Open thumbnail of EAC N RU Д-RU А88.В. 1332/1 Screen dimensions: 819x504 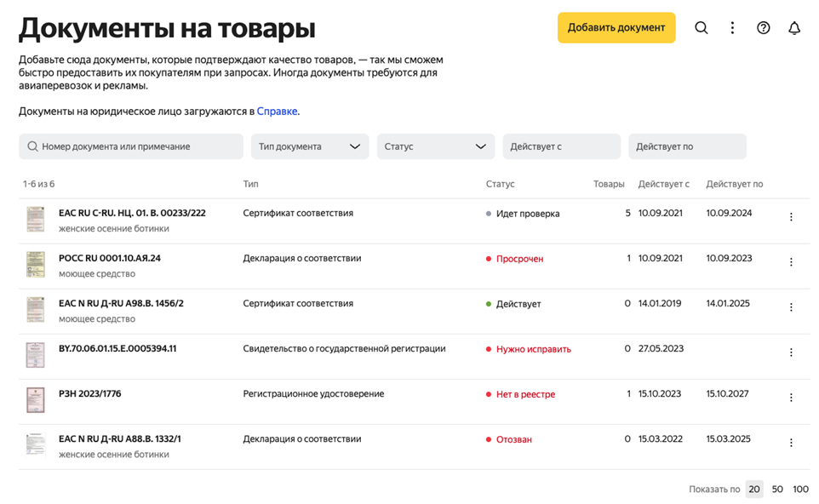click(35, 445)
